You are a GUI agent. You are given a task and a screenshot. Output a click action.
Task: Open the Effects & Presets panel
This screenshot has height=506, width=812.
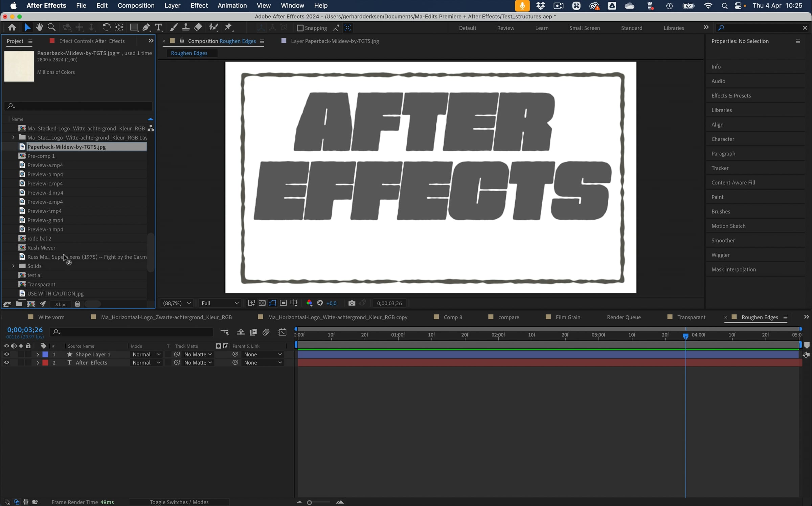tap(731, 95)
